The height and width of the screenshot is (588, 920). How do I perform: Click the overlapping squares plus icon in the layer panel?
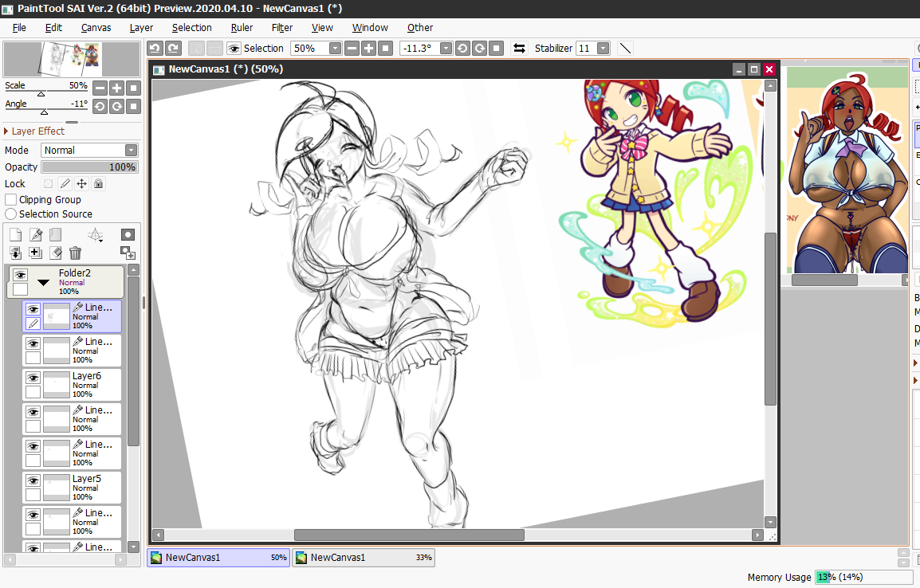[x=128, y=253]
